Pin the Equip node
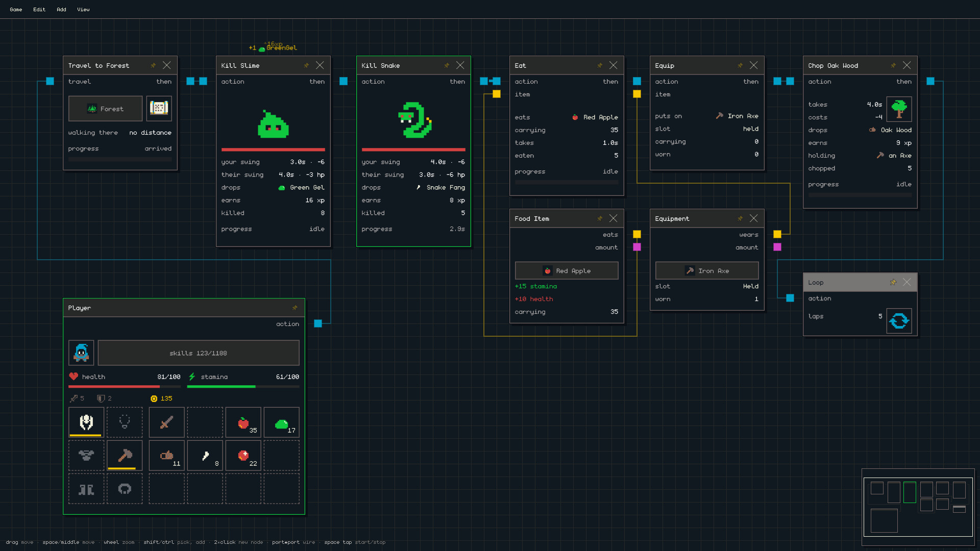The image size is (980, 551). pyautogui.click(x=740, y=65)
